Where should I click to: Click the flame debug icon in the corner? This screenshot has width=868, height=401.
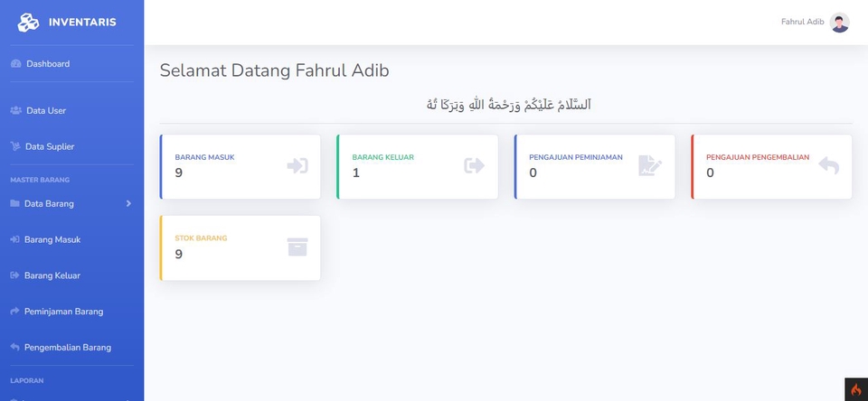pyautogui.click(x=855, y=389)
